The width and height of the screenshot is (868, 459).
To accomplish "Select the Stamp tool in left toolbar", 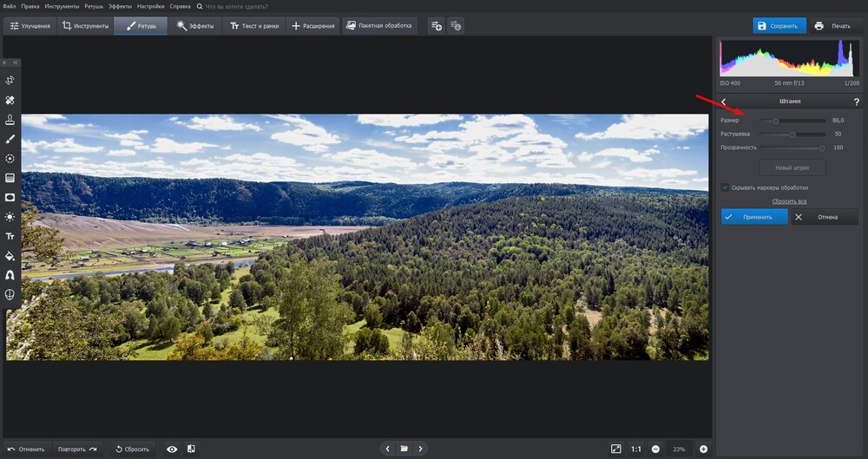I will click(10, 120).
